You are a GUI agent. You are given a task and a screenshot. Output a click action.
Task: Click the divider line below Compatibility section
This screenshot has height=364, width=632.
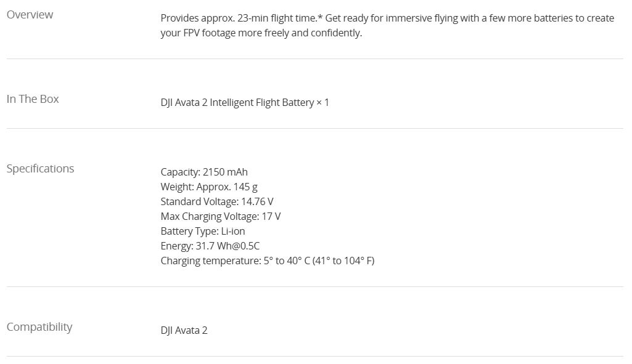click(x=314, y=357)
